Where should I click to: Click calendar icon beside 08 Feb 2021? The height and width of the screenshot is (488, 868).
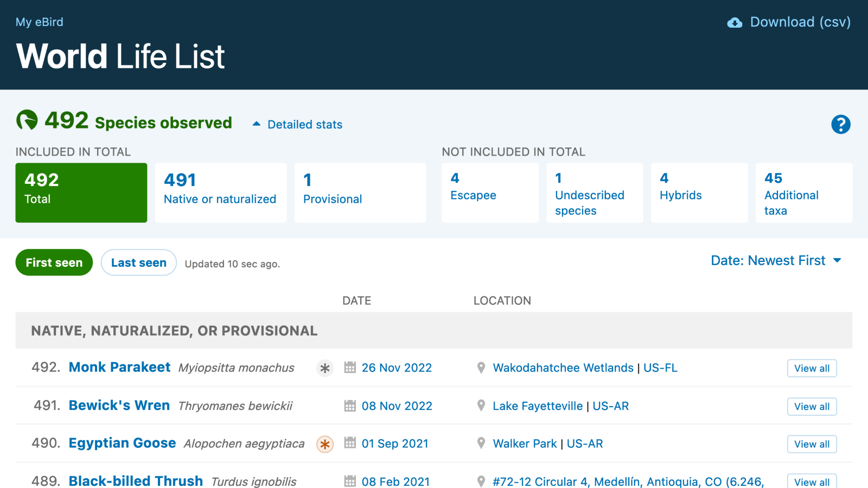(x=350, y=481)
